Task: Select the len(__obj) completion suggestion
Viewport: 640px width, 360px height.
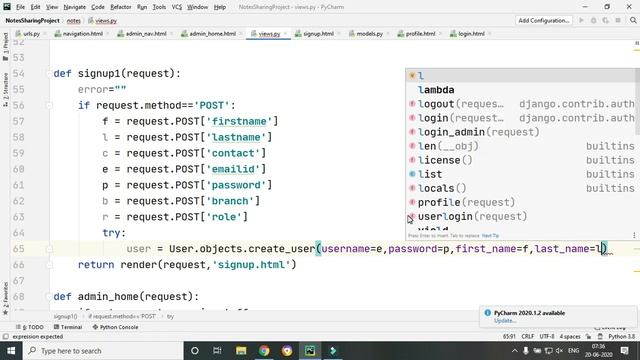Action: pyautogui.click(x=521, y=146)
